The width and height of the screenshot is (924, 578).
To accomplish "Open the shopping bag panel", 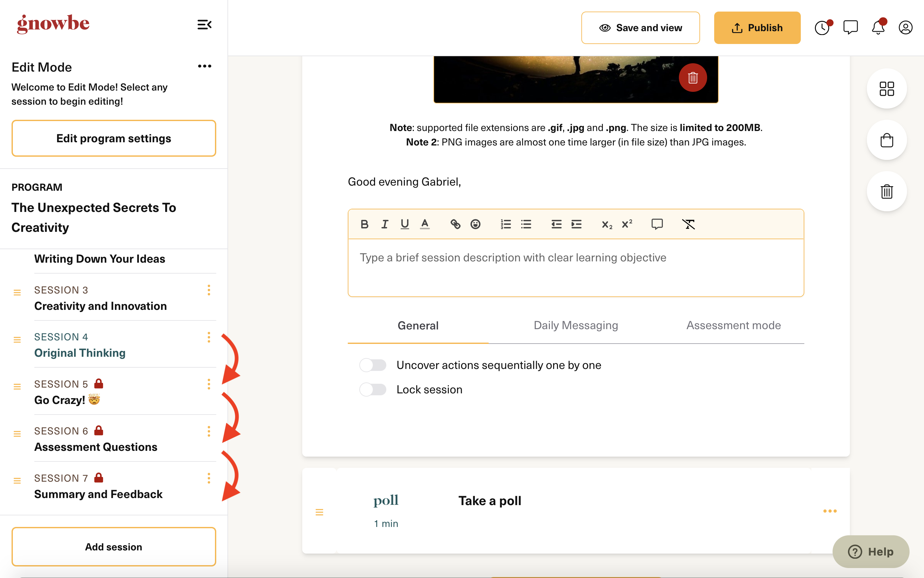I will pyautogui.click(x=886, y=140).
